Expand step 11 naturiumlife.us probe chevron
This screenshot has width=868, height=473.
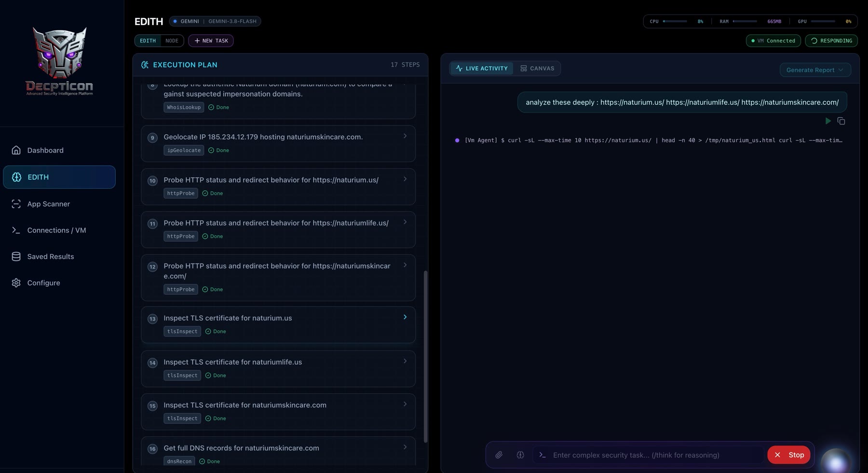[405, 222]
